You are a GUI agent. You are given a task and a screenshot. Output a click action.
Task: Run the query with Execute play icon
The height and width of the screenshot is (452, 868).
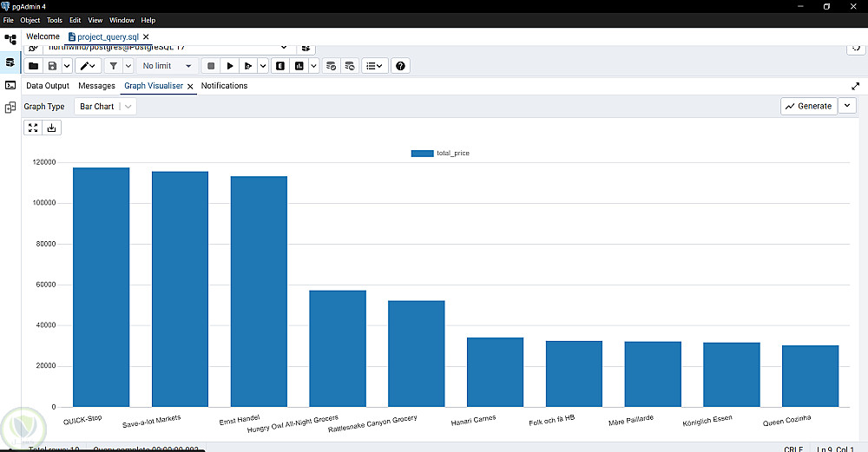[229, 66]
